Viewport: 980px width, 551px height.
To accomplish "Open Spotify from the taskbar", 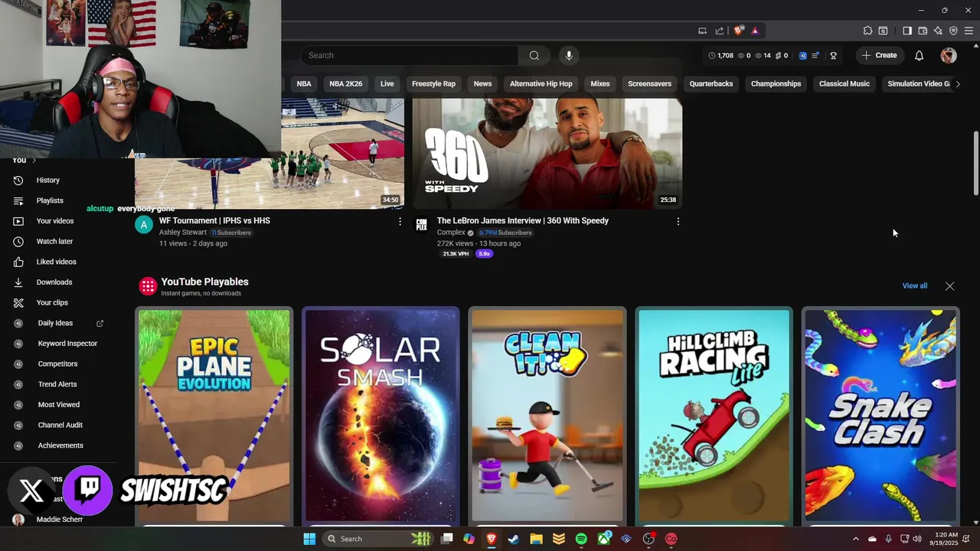I will pyautogui.click(x=581, y=539).
